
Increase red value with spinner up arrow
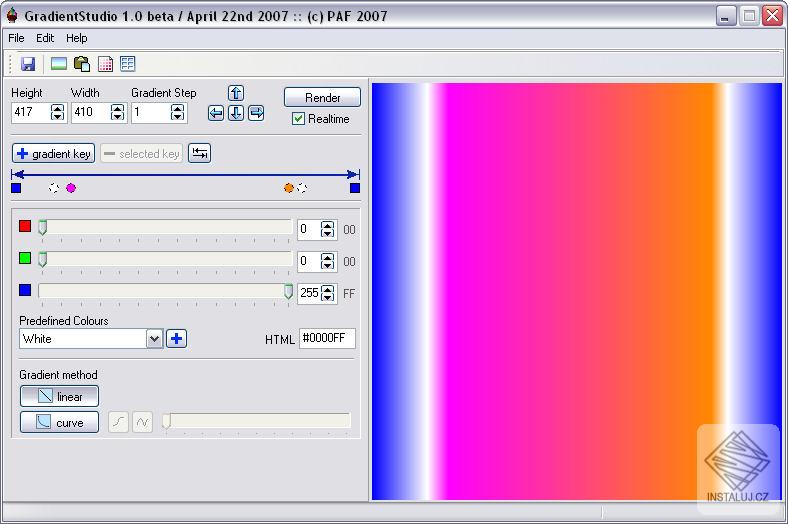328,226
